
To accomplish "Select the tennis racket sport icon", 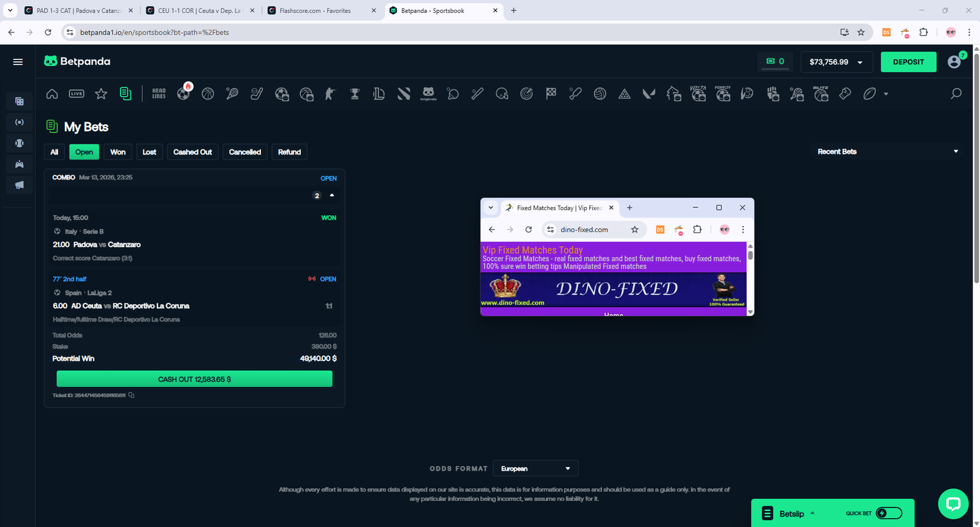I will pos(232,94).
